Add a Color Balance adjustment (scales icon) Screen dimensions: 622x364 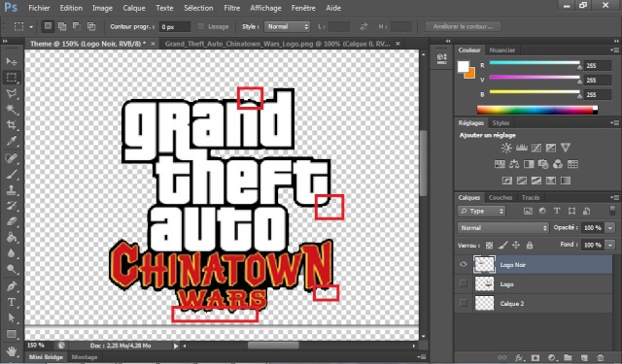coord(514,164)
